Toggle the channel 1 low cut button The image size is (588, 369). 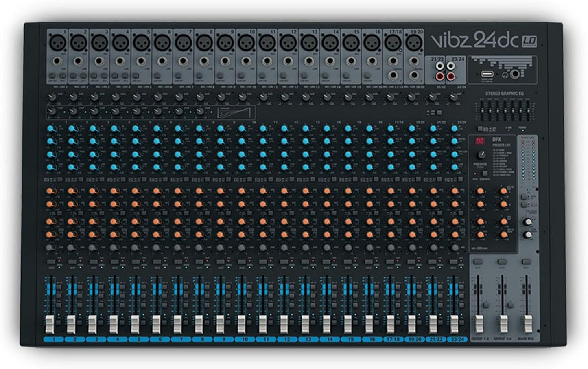click(52, 76)
